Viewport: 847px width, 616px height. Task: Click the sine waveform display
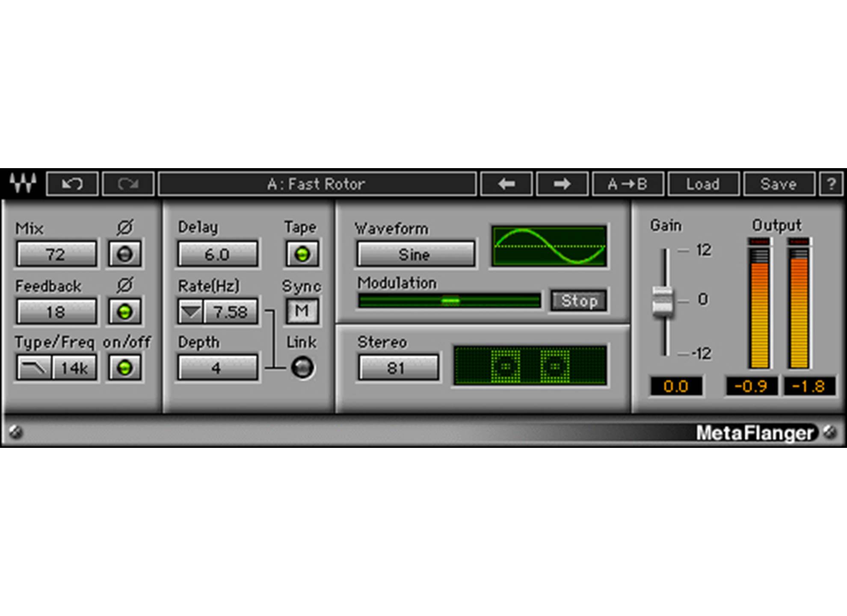(x=549, y=246)
